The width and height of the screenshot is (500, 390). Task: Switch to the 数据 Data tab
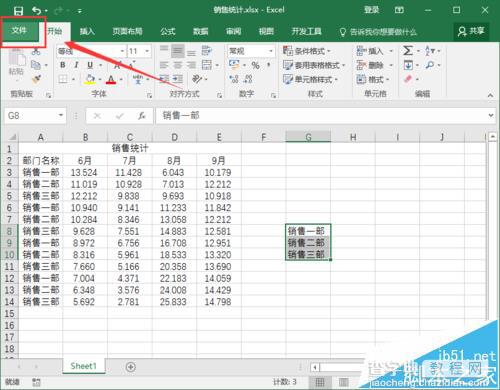201,31
